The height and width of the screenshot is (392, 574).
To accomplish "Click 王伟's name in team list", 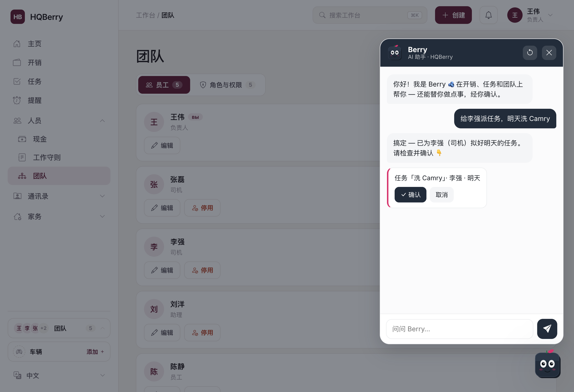I will click(177, 117).
